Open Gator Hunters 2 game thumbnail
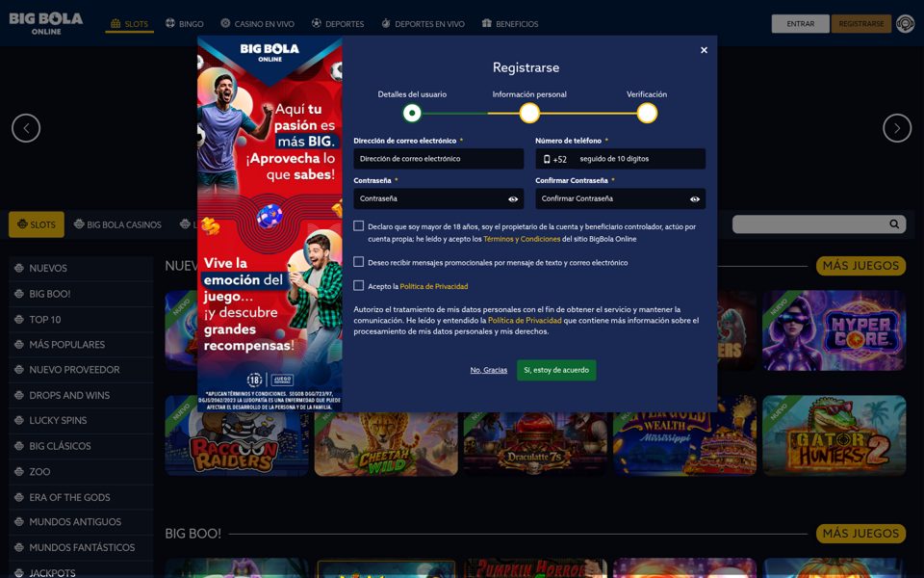Screen dimensions: 924x578 [834, 435]
